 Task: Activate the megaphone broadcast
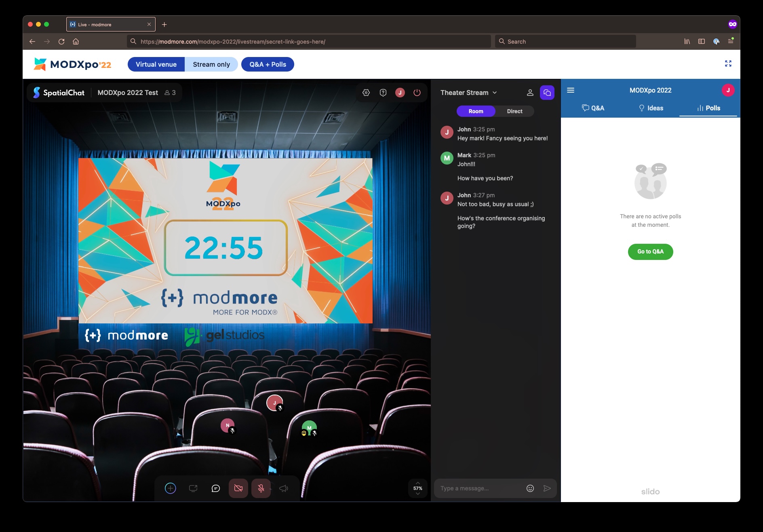point(284,488)
